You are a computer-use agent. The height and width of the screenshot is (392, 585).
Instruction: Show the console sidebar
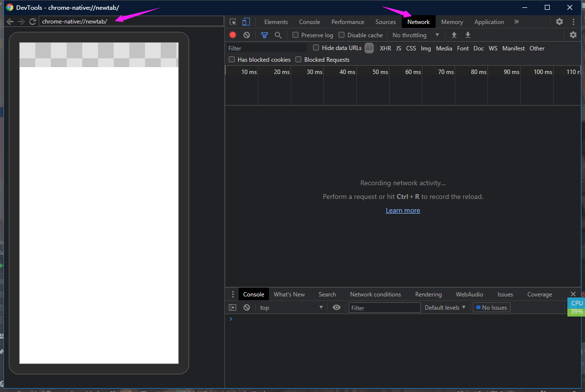click(x=232, y=308)
